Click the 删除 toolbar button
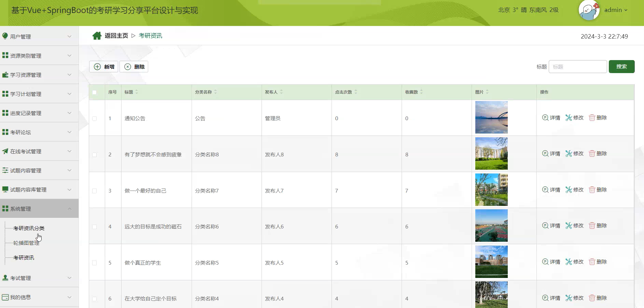Screen dimensions: 644x308 click(x=134, y=67)
